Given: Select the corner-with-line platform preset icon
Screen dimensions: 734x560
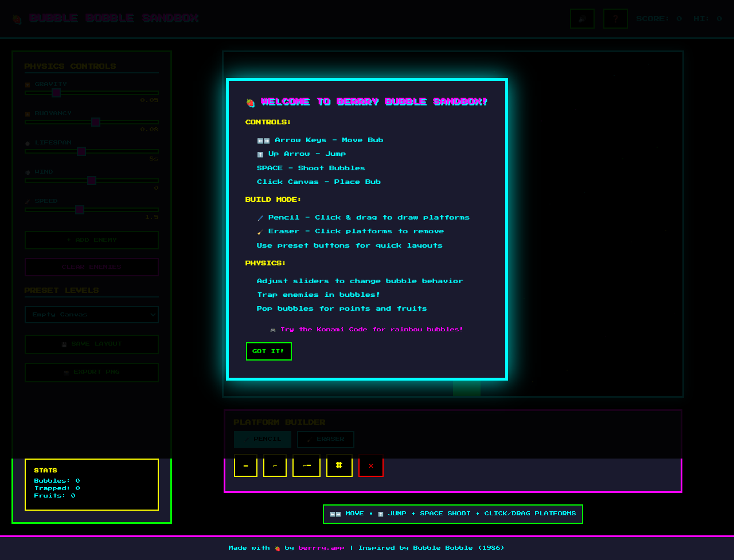Looking at the screenshot, I should (x=306, y=465).
